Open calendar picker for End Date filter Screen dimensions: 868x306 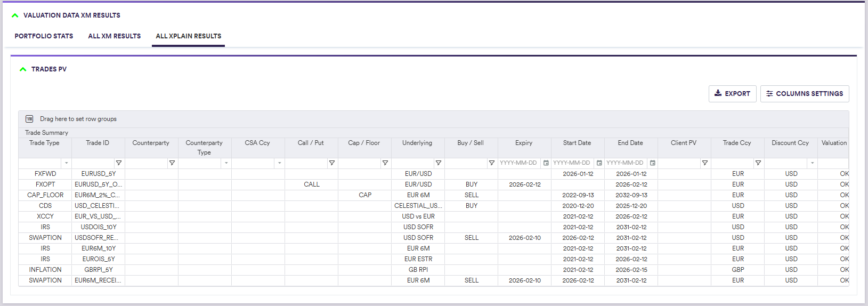[653, 163]
